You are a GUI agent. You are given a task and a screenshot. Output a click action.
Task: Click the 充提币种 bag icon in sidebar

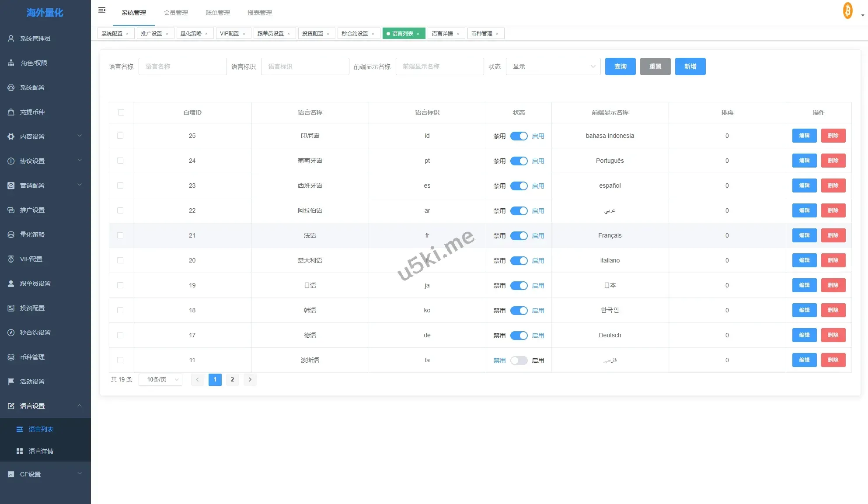(11, 112)
